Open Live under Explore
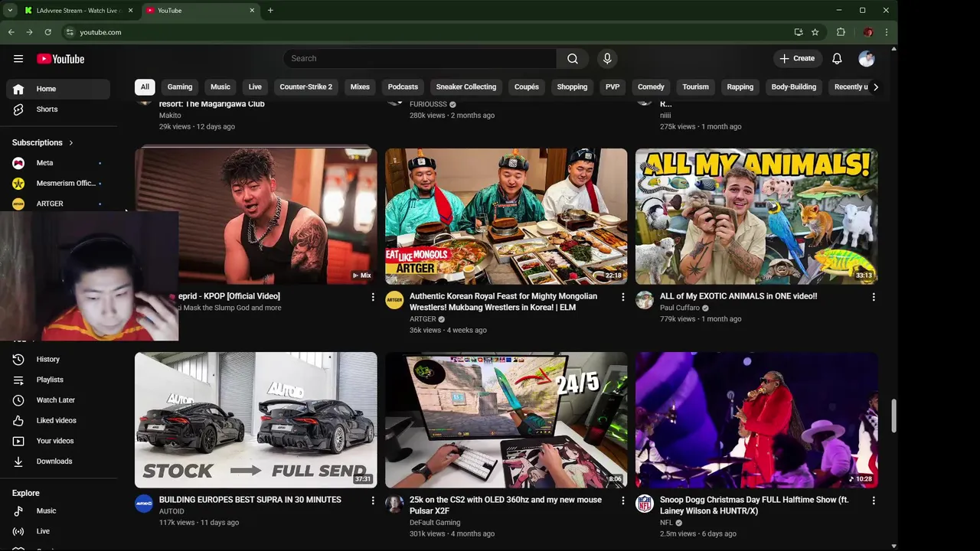The height and width of the screenshot is (551, 980). [58, 531]
